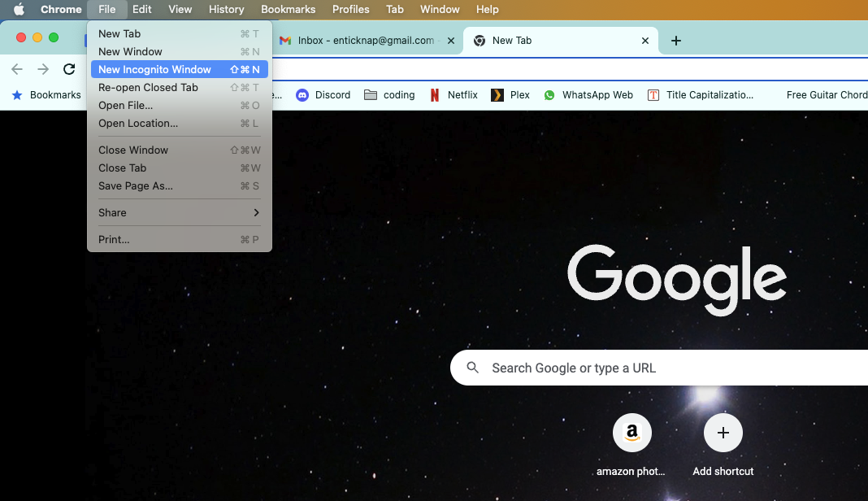Screen dimensions: 868x501
Task: Click the Discord bookmark icon
Action: point(302,95)
